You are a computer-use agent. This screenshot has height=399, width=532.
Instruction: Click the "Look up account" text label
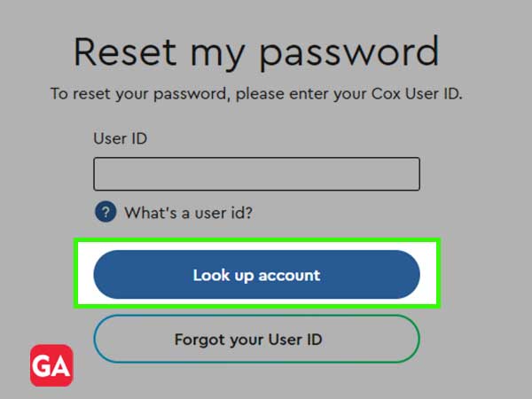257,275
